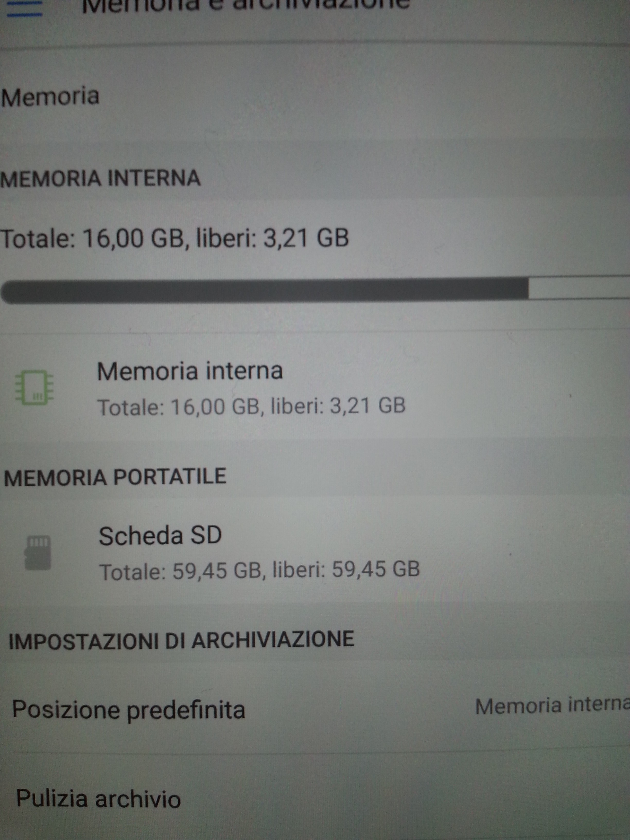Tap the MEMORIA INTERNA header
630x840 pixels.
[x=100, y=178]
